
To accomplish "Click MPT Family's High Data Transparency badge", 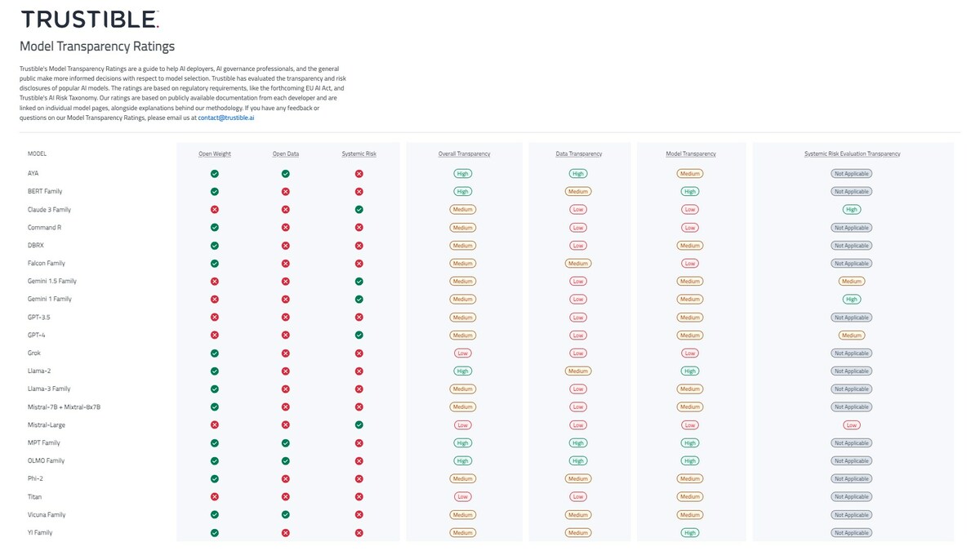I will [578, 443].
